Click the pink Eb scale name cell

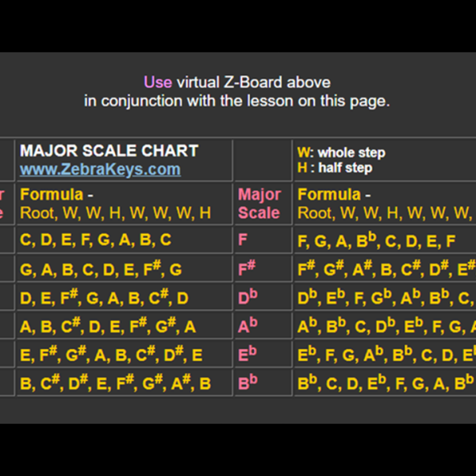click(248, 355)
